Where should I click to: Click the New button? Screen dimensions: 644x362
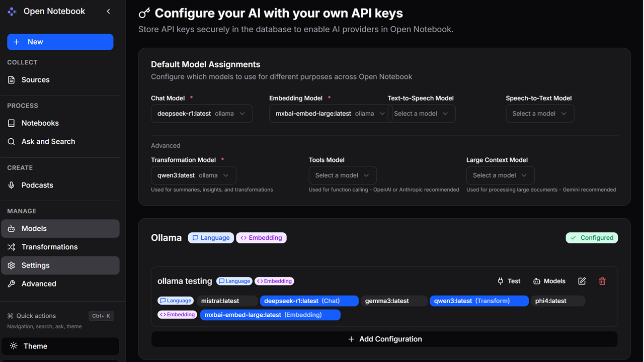point(60,42)
